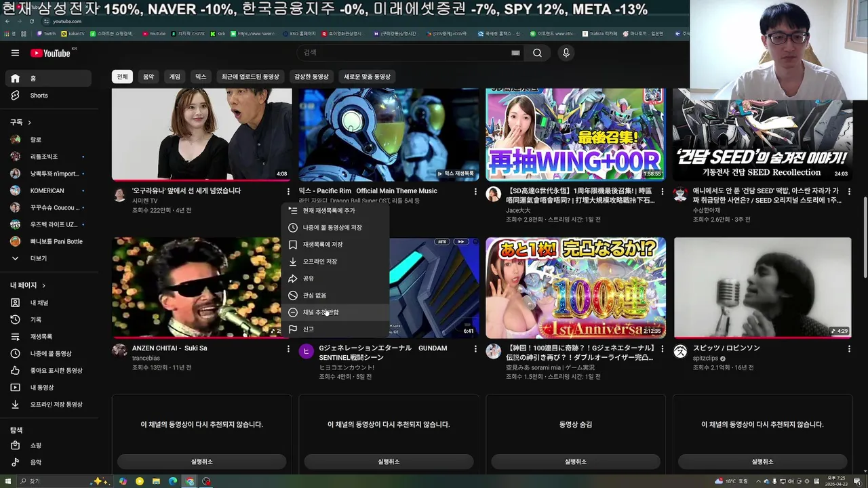This screenshot has width=868, height=488.
Task: Open 나중에 볼 동영상 in sidebar
Action: [x=47, y=354]
